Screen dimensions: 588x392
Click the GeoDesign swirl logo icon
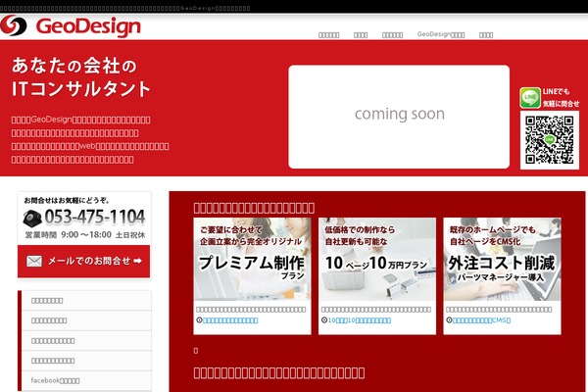(x=14, y=25)
